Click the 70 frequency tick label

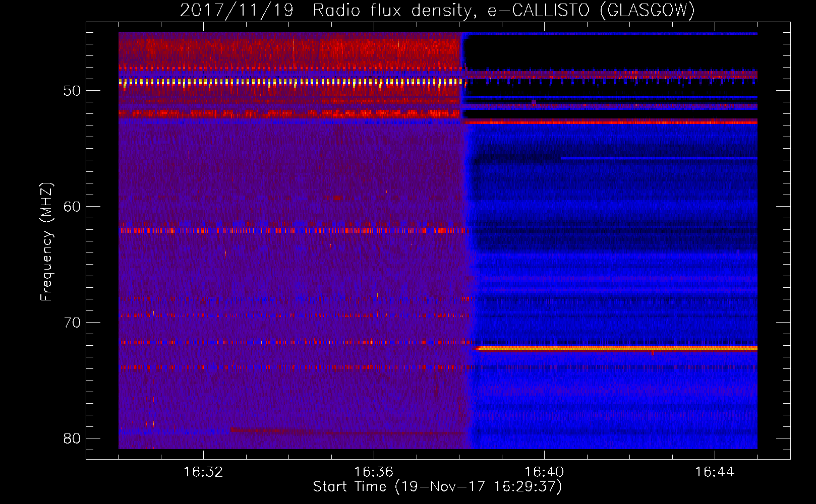(x=72, y=323)
